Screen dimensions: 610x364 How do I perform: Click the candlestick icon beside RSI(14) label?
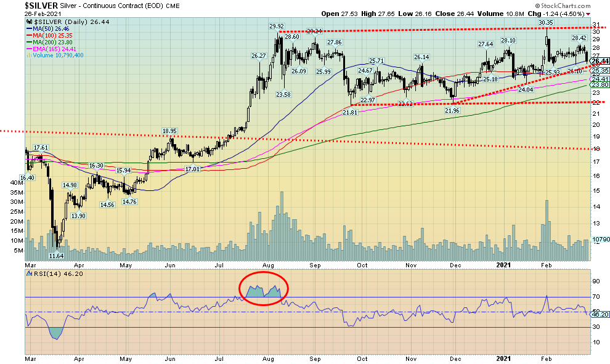tap(29, 272)
